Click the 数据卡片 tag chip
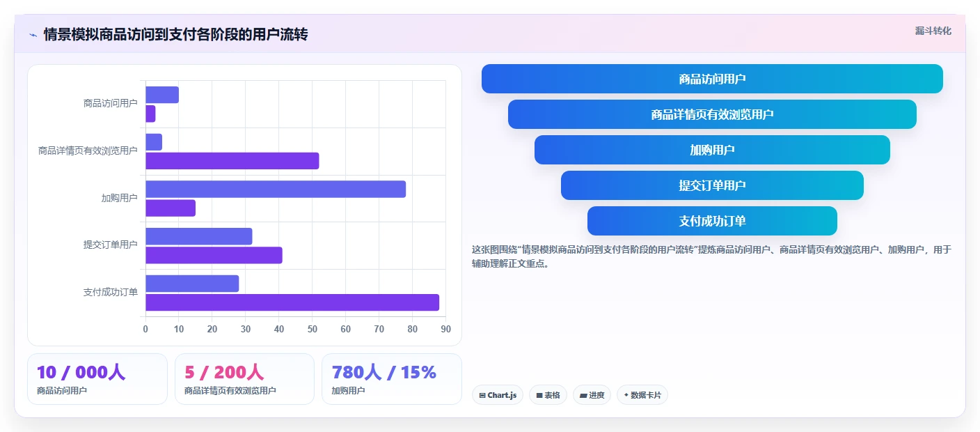 click(x=642, y=395)
